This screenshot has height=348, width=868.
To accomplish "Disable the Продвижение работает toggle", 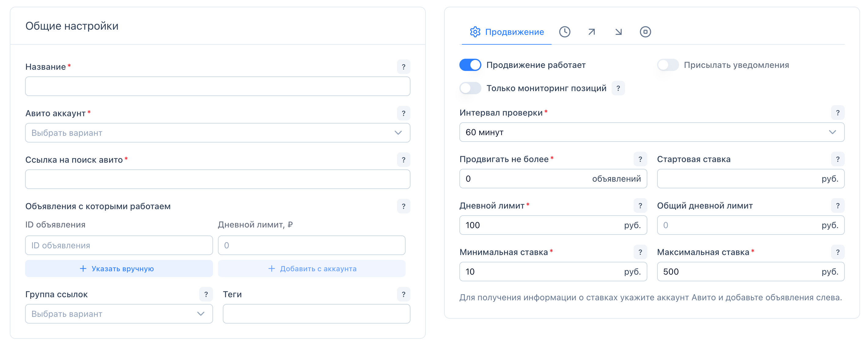I will click(x=470, y=65).
